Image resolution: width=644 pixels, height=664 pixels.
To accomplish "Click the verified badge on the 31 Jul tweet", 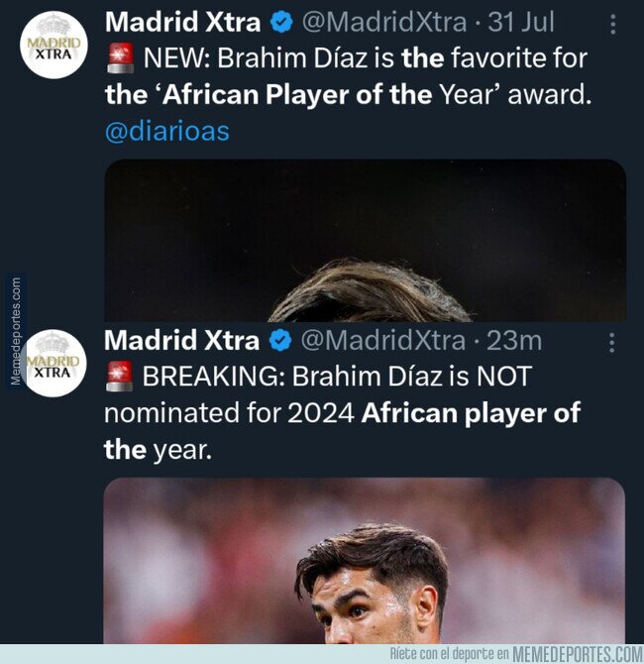I will click(x=280, y=22).
